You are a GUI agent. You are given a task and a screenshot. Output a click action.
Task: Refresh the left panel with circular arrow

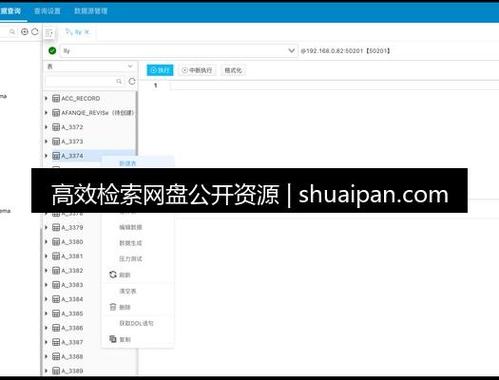[35, 32]
